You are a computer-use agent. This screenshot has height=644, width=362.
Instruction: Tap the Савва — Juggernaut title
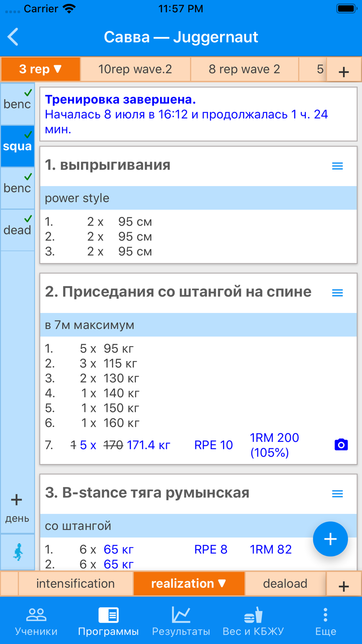tap(181, 37)
